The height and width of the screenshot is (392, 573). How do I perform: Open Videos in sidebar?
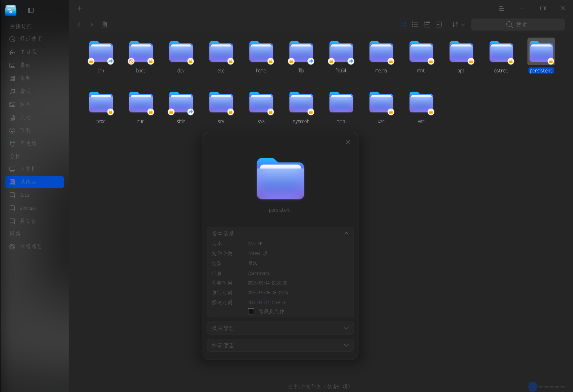[x=35, y=78]
